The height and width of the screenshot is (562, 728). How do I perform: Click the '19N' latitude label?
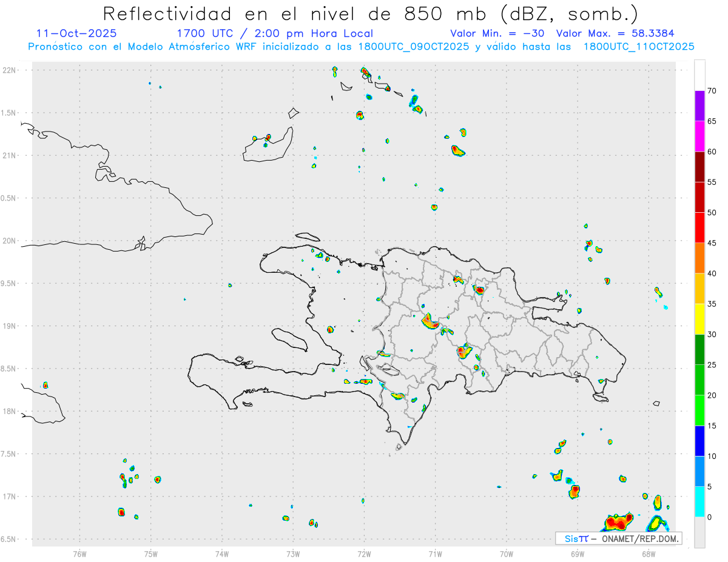pos(10,326)
